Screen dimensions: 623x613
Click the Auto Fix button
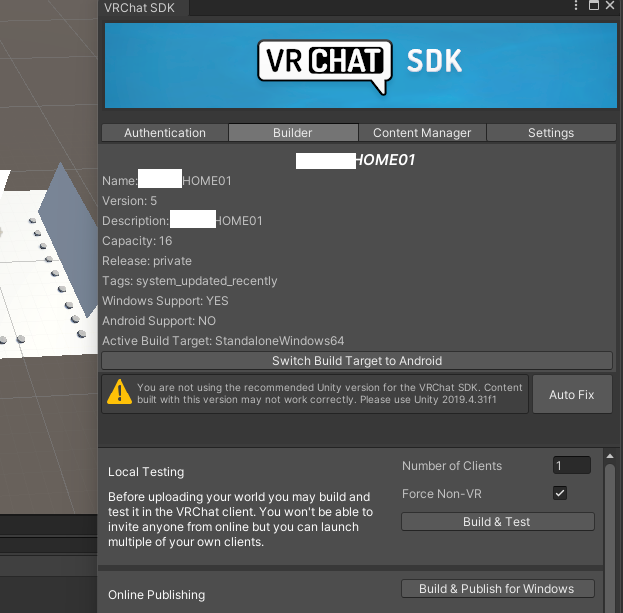[x=572, y=394]
